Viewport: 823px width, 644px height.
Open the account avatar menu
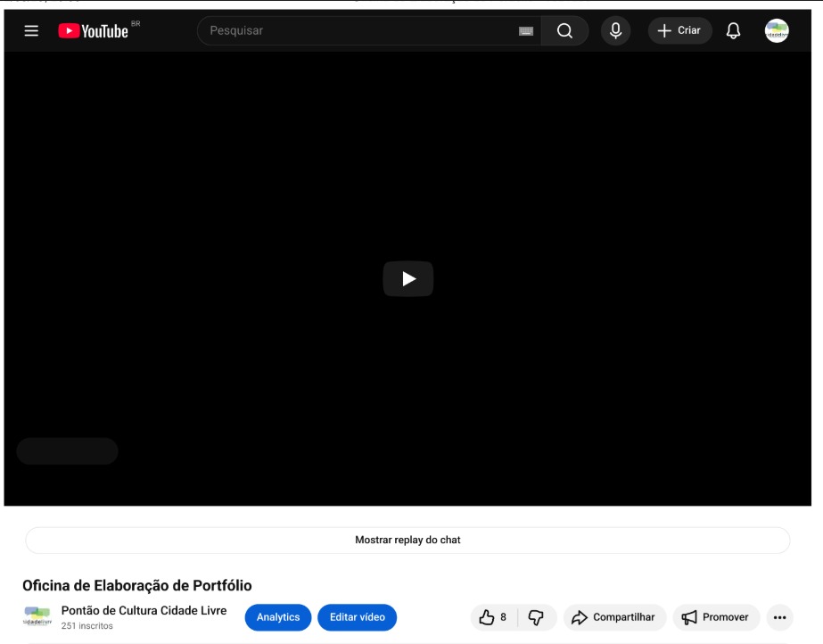(x=777, y=31)
